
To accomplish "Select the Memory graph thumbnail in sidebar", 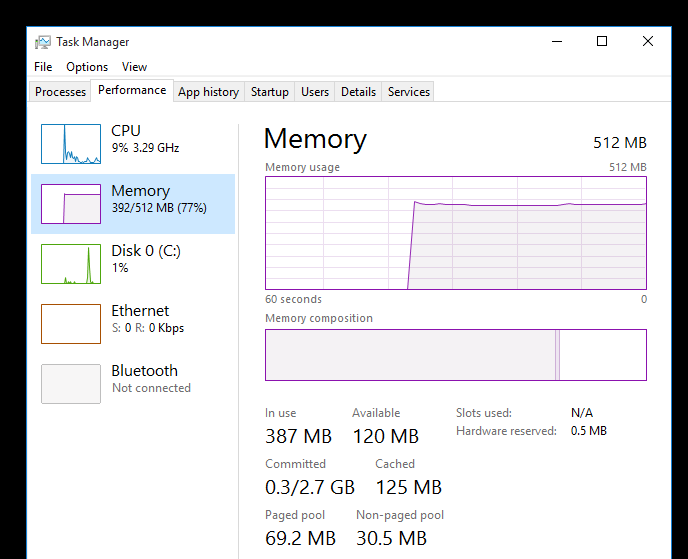I will pyautogui.click(x=71, y=204).
